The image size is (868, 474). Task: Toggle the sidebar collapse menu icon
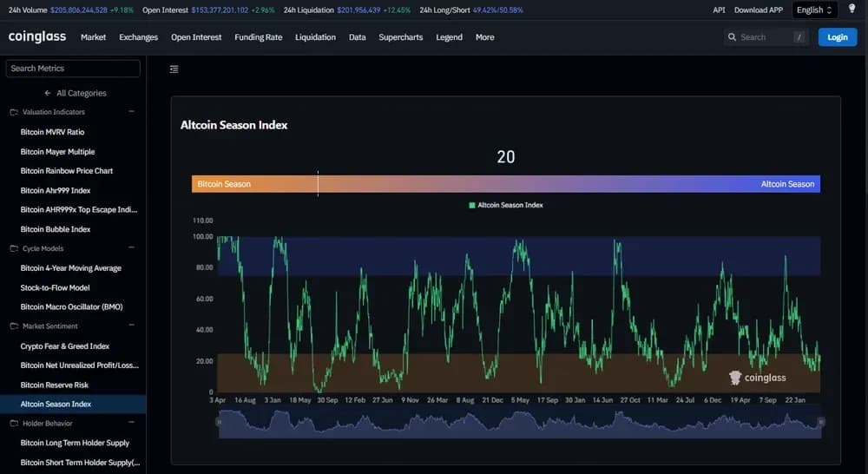(x=174, y=69)
